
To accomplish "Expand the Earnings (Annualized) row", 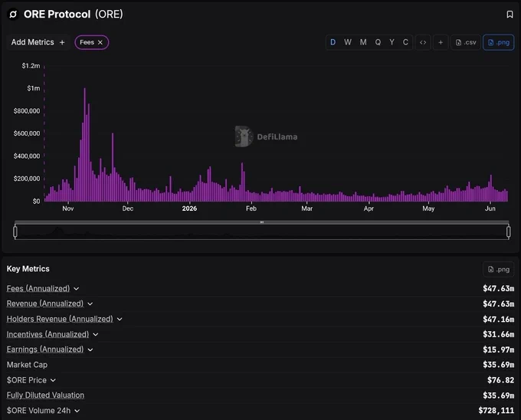I will tap(90, 349).
